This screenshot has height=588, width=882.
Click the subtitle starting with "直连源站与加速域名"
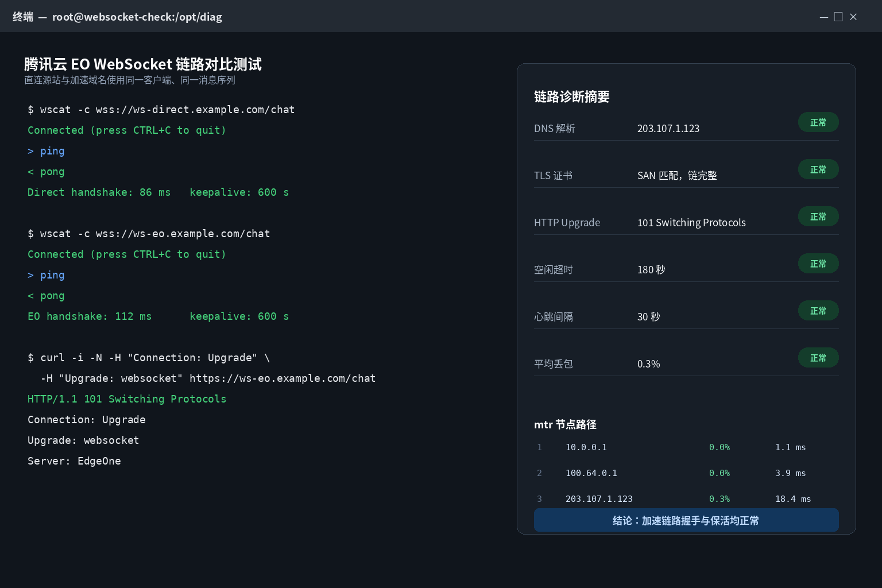[x=130, y=80]
